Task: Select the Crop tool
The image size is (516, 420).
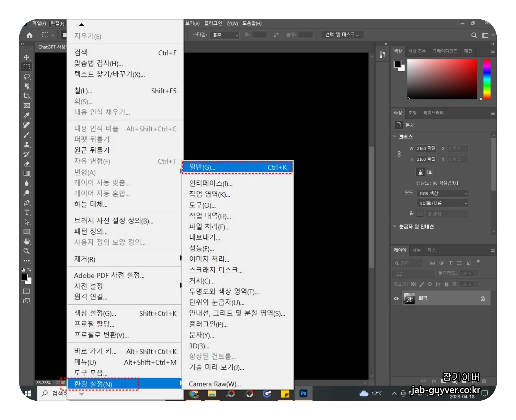Action: tap(27, 96)
